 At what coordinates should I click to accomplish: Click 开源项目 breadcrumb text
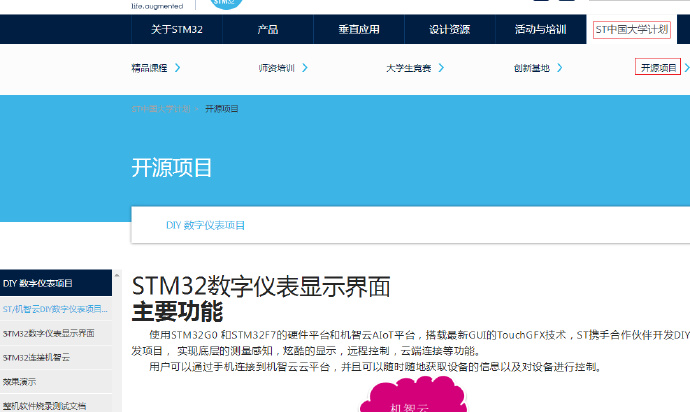tap(222, 109)
